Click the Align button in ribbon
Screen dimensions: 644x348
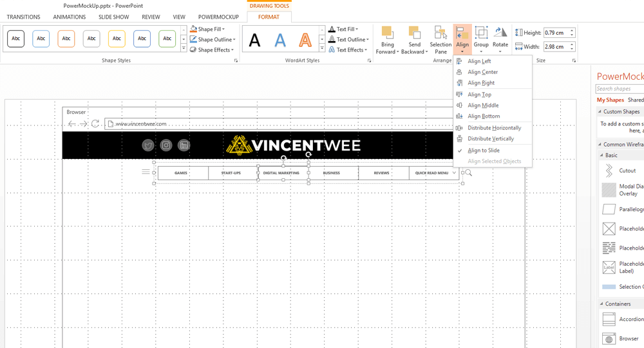click(462, 39)
